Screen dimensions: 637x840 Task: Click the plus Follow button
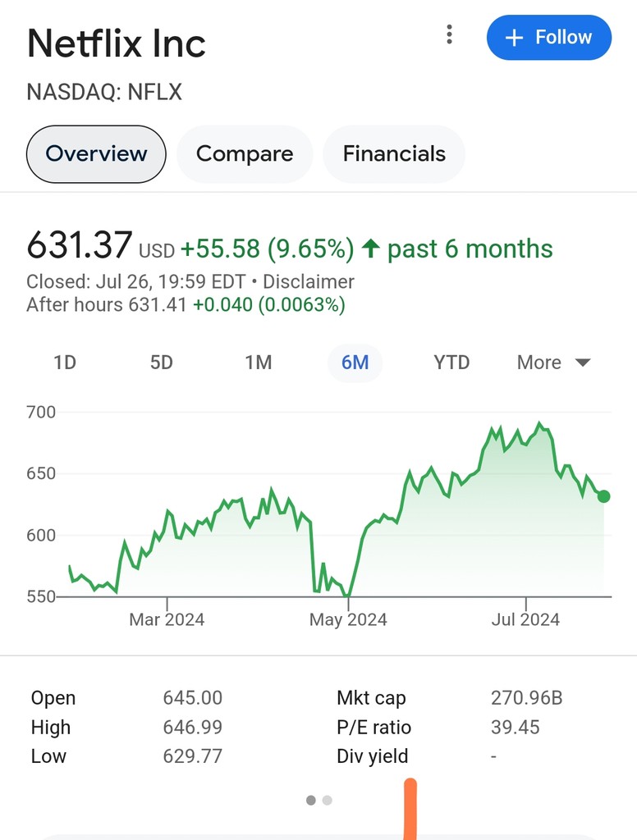548,38
